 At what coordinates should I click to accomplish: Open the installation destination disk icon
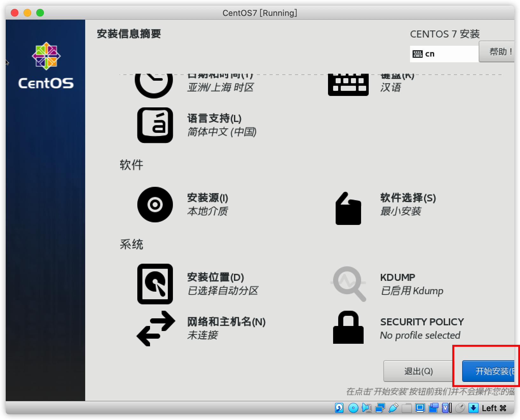(x=155, y=284)
